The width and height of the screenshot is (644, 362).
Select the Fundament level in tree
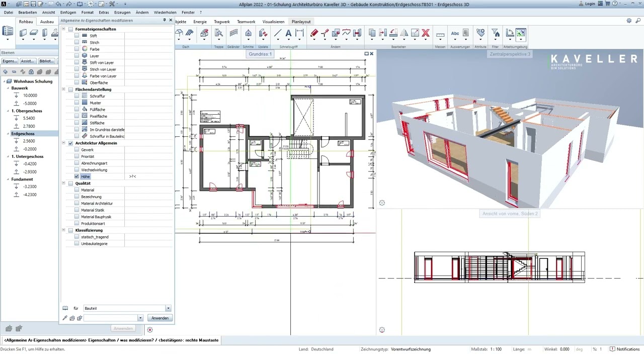point(22,179)
